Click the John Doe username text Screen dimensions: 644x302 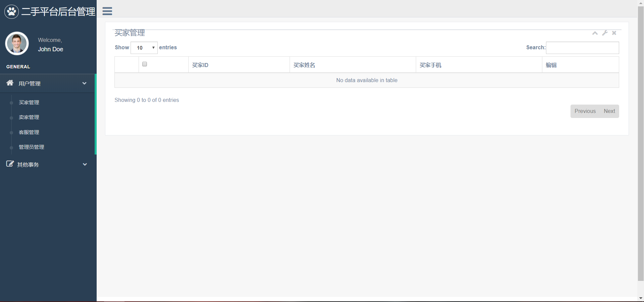(x=50, y=49)
